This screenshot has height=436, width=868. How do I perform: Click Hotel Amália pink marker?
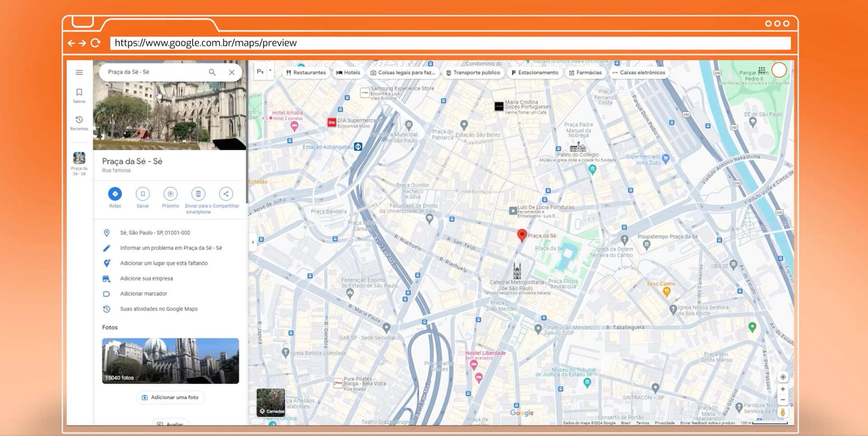coord(294,126)
